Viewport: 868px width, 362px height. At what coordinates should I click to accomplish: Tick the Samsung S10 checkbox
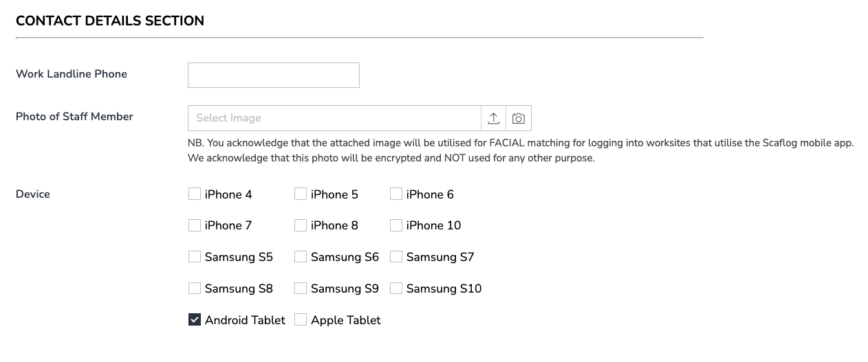(x=396, y=289)
